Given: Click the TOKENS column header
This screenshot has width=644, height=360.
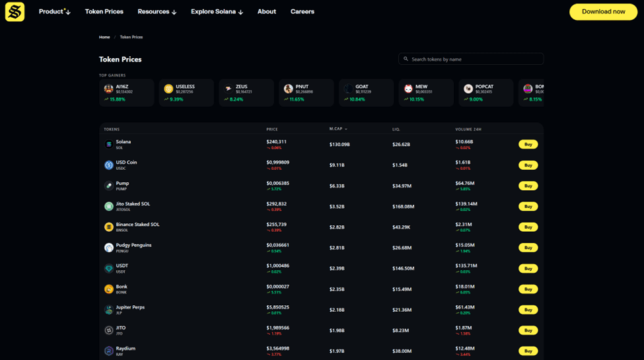Looking at the screenshot, I should (112, 129).
